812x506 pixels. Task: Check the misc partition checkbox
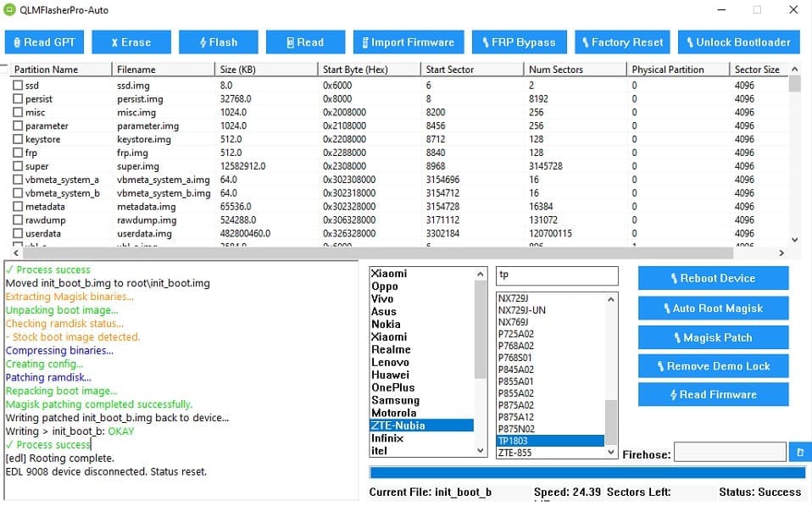[18, 113]
